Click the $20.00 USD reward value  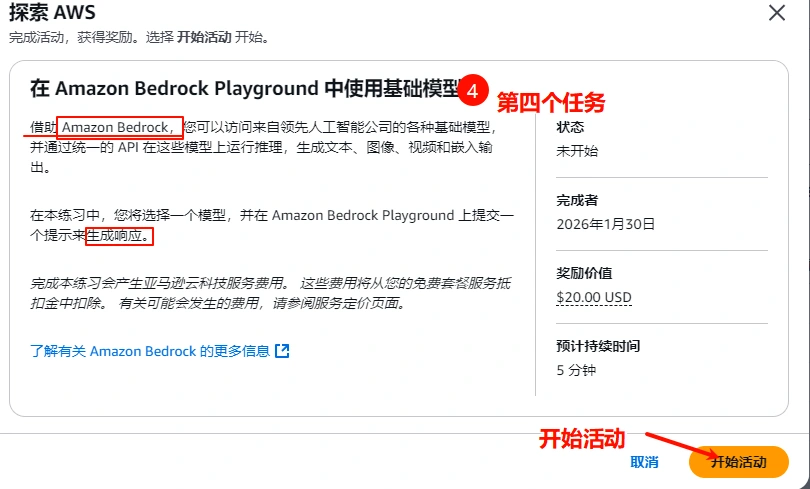coord(593,298)
